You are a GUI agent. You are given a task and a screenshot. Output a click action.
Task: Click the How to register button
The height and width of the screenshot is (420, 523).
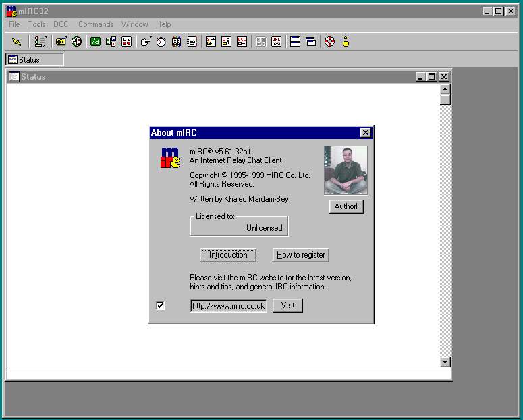(301, 255)
